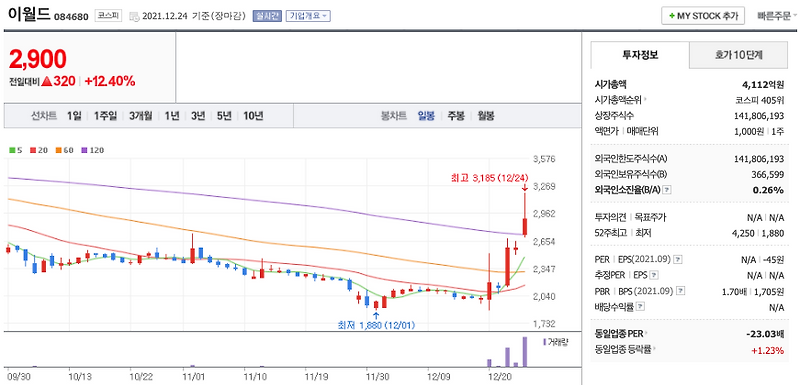Click the small arrow next to 시가총액순위
Image resolution: width=800 pixels, height=385 pixels.
(645, 100)
